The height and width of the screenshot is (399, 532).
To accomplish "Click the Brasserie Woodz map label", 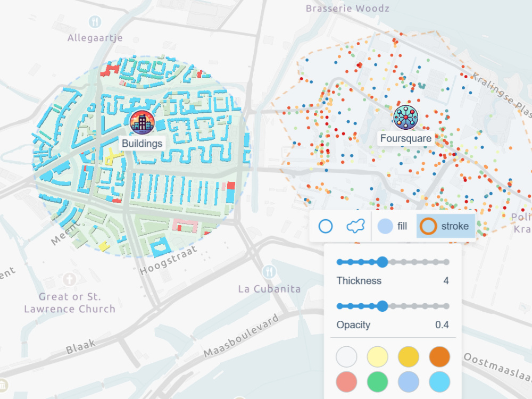I will click(347, 8).
